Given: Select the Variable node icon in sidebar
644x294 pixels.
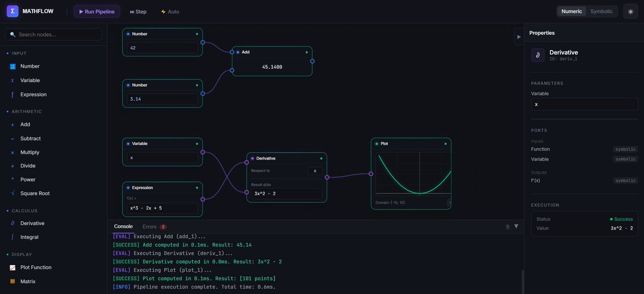Looking at the screenshot, I should (13, 81).
